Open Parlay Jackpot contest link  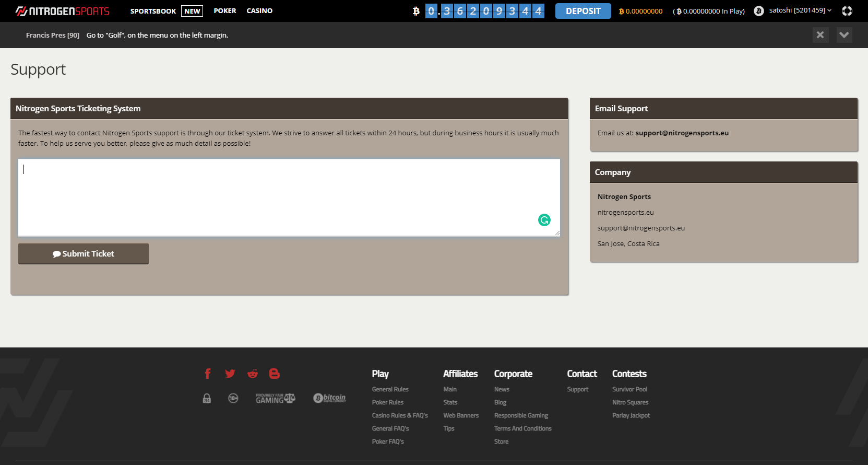click(x=631, y=415)
